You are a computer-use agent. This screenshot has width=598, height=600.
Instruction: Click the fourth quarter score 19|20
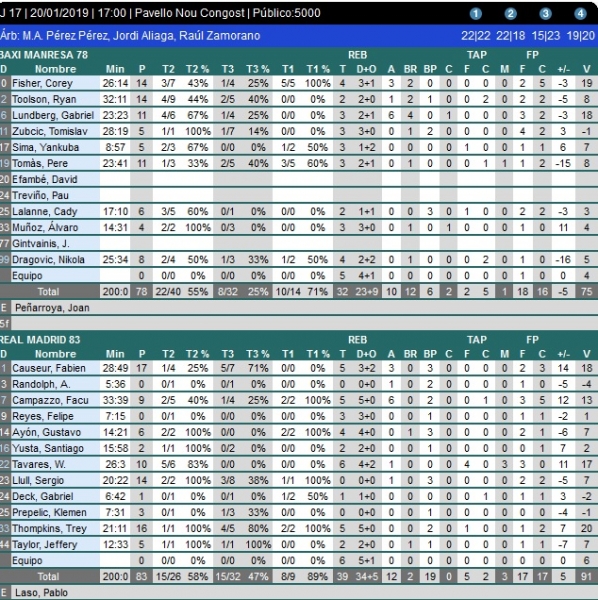pos(581,36)
